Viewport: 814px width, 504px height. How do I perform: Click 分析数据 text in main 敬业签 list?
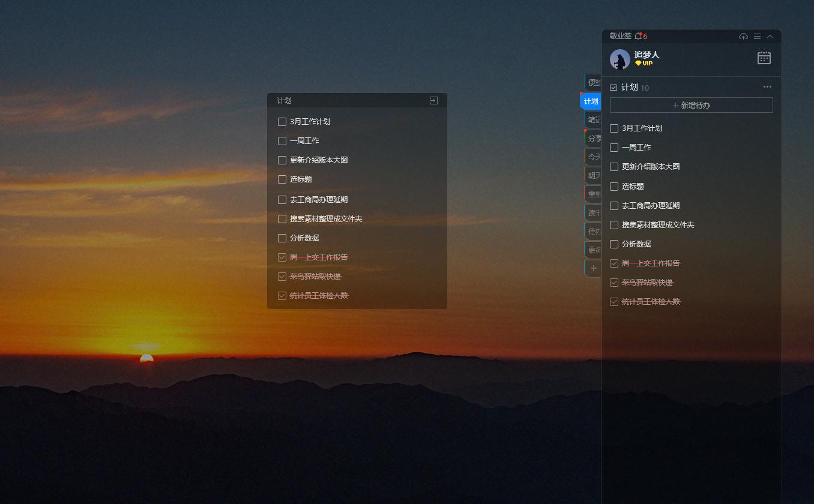pyautogui.click(x=636, y=244)
